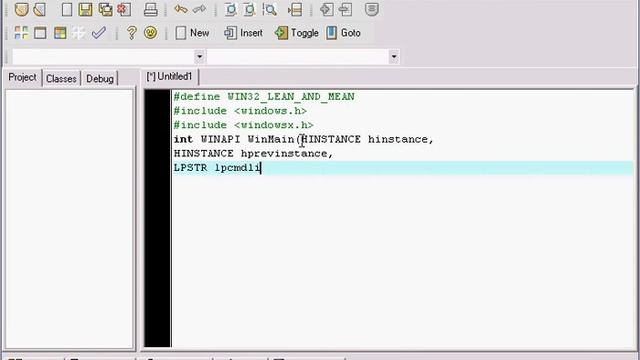Switch to the Debug tab
This screenshot has width=640, height=360.
coord(100,78)
